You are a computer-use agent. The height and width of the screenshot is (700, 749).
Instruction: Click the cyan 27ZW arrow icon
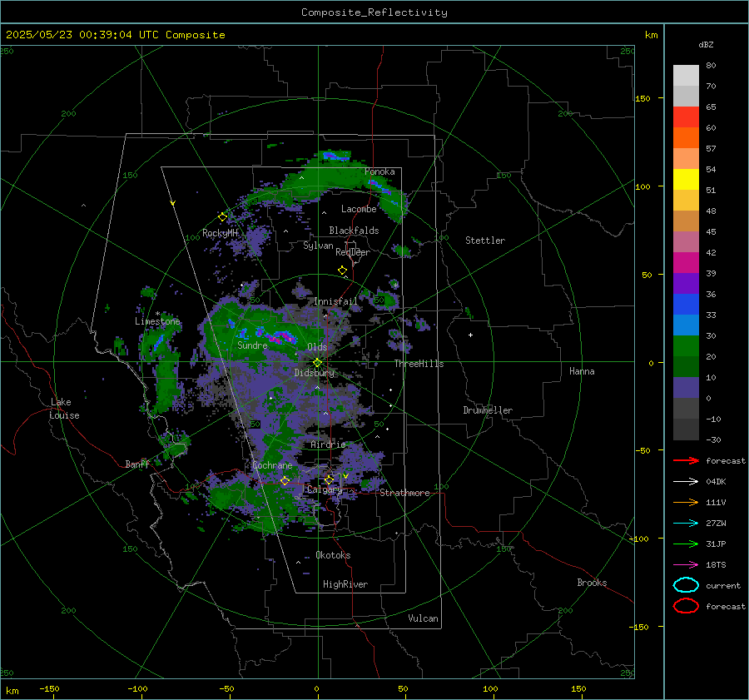click(x=686, y=523)
